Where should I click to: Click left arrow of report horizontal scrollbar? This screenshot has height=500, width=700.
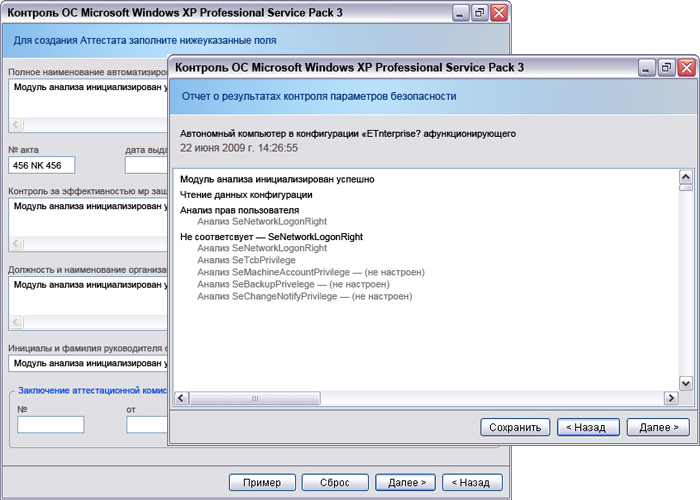click(x=181, y=398)
